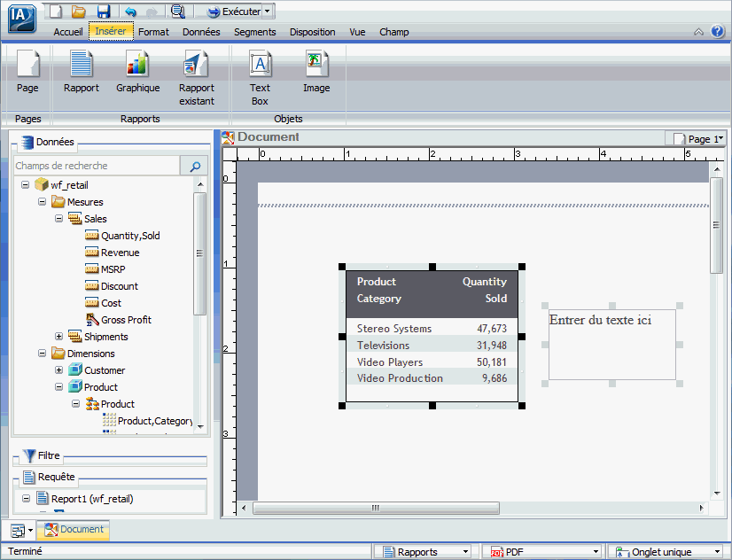Expand the Customer dimension
The image size is (732, 560).
point(58,370)
